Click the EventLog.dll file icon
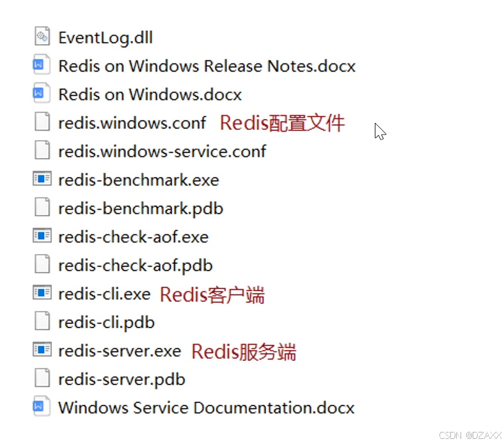The width and height of the screenshot is (504, 444). tap(42, 36)
